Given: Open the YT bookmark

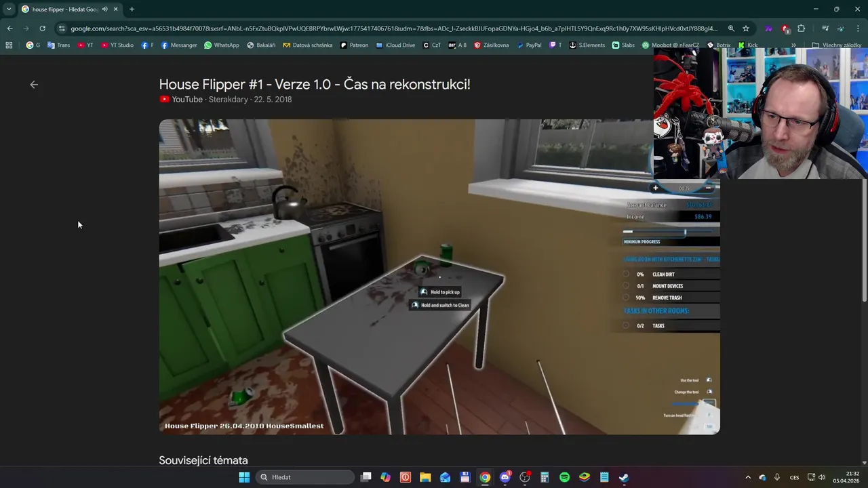Looking at the screenshot, I should pyautogui.click(x=85, y=45).
